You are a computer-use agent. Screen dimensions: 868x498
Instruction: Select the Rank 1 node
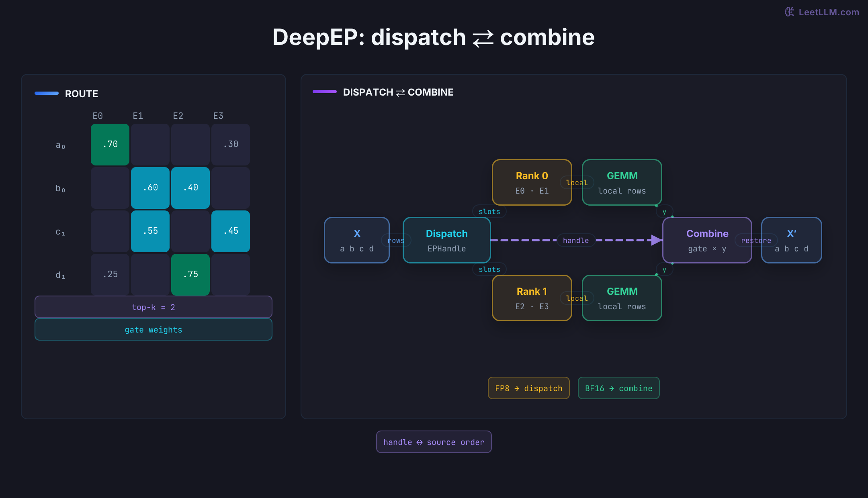pyautogui.click(x=532, y=298)
